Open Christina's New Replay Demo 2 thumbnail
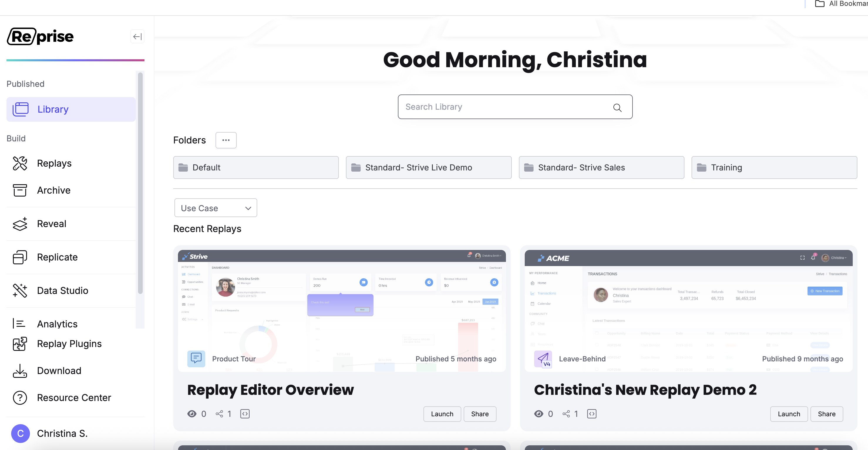The width and height of the screenshot is (868, 450). [688, 311]
